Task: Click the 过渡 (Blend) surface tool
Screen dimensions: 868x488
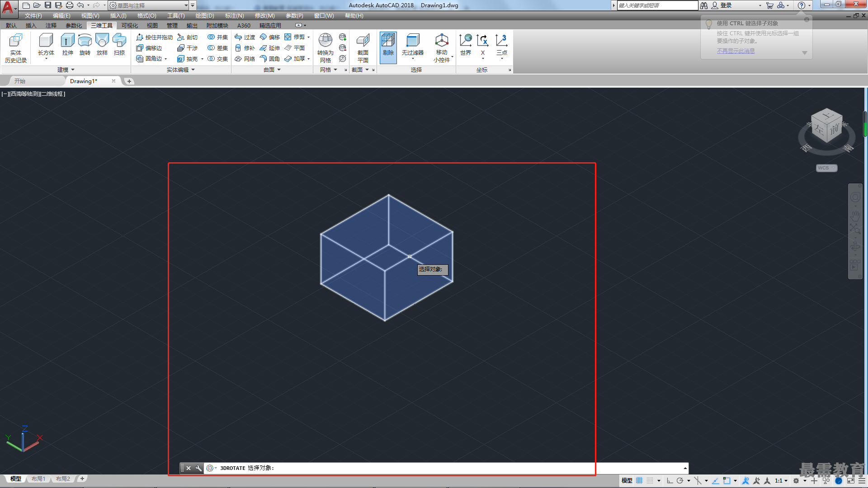Action: 245,37
